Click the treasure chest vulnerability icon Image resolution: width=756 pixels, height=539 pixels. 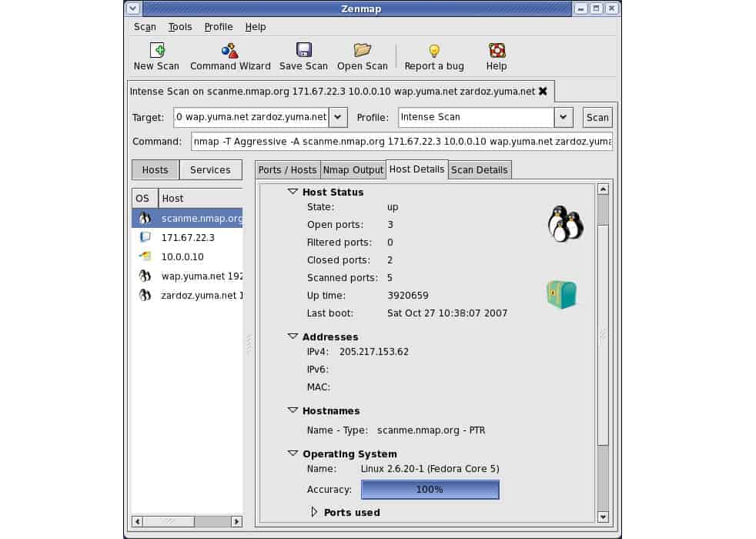click(562, 294)
